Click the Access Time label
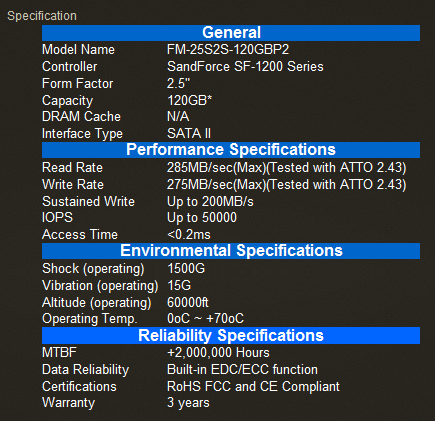 [80, 234]
